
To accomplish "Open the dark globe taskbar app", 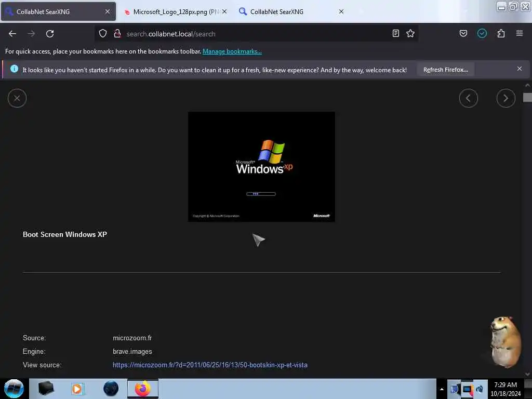I will [x=111, y=389].
